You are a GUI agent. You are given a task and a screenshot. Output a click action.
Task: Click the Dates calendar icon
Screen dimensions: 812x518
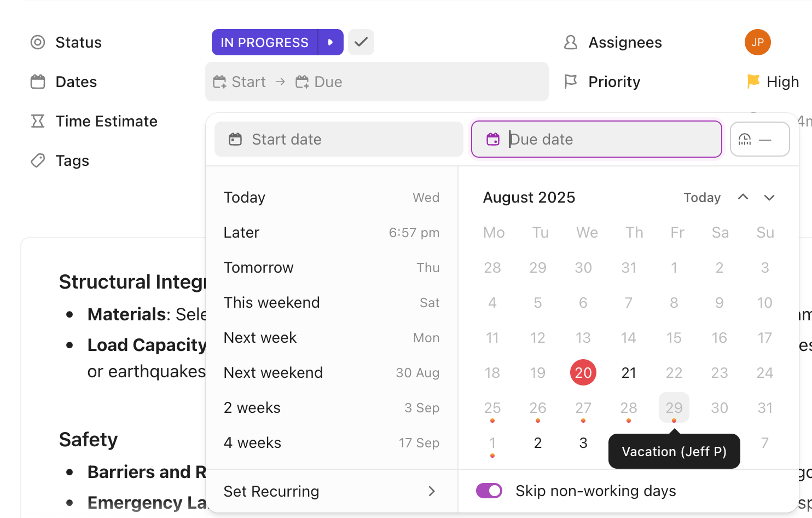[38, 82]
